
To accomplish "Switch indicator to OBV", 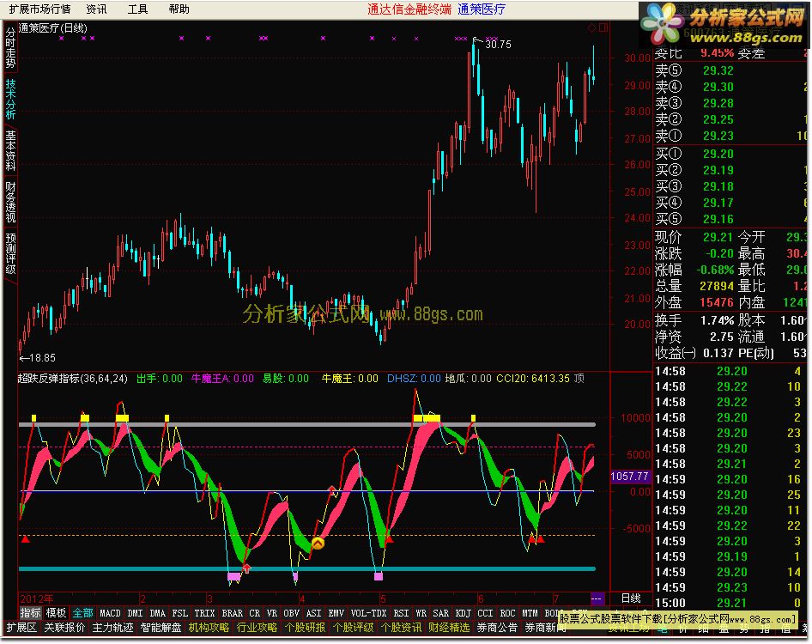I will pos(292,613).
